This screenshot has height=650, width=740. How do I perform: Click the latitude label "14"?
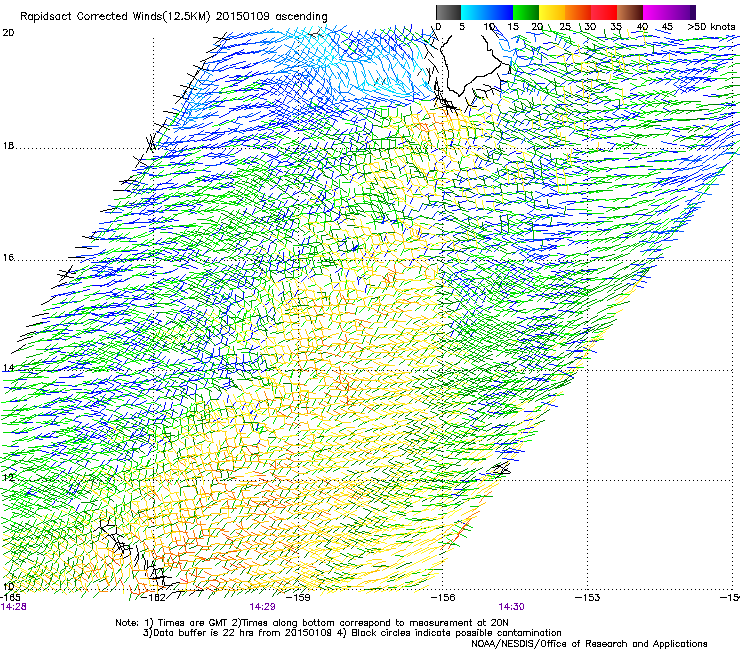(x=8, y=368)
